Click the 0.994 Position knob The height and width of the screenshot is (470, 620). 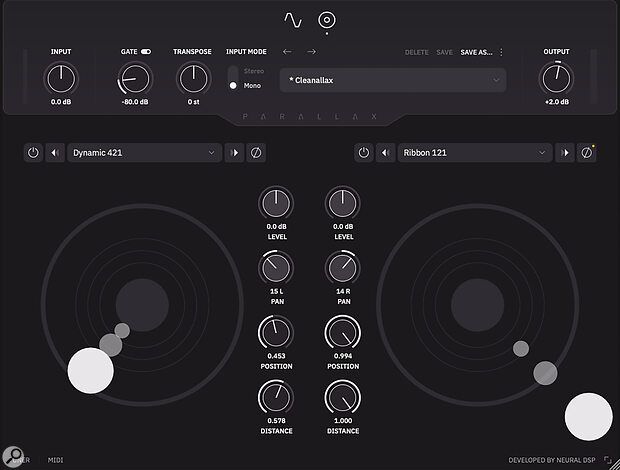[342, 333]
